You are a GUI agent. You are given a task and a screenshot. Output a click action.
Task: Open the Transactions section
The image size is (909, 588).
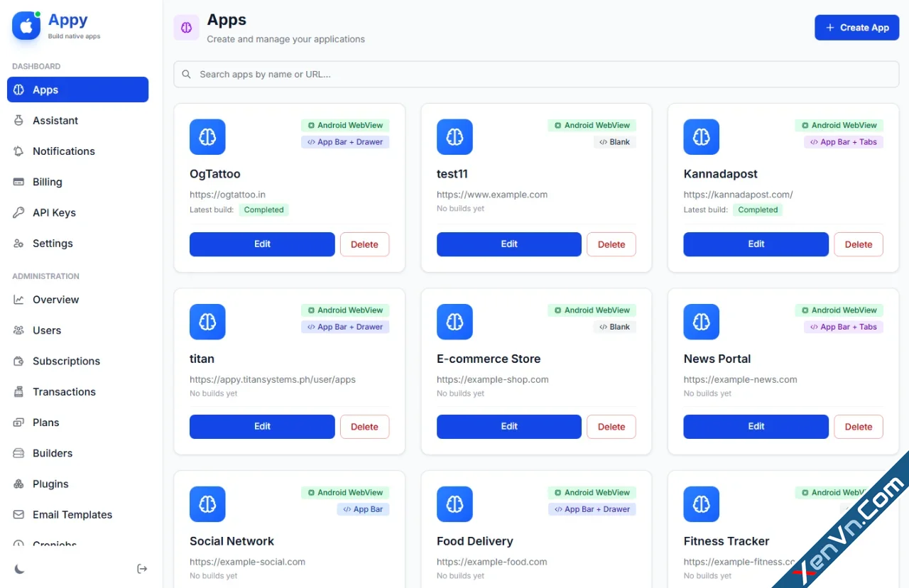click(64, 391)
